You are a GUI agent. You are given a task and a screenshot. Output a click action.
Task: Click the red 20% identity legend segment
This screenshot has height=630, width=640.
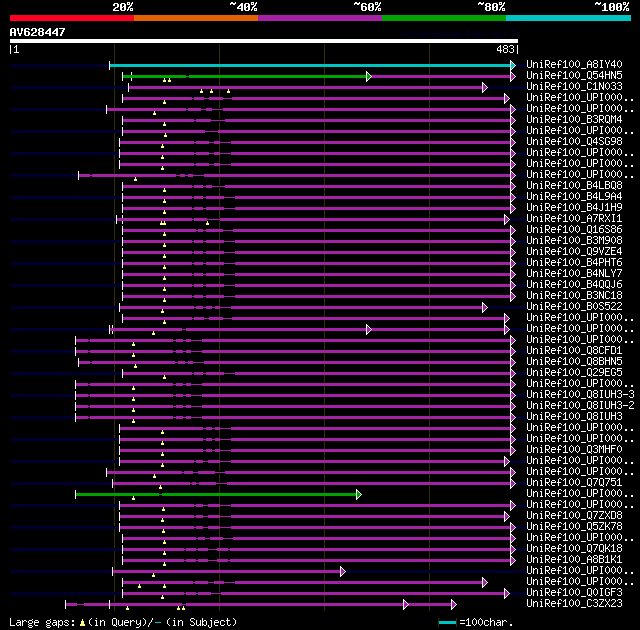tap(72, 18)
